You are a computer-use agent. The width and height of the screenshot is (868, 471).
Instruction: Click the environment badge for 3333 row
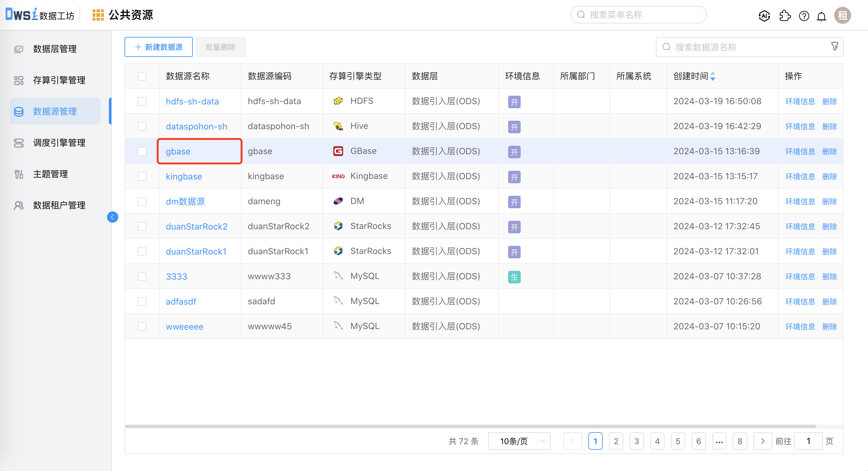coord(514,277)
